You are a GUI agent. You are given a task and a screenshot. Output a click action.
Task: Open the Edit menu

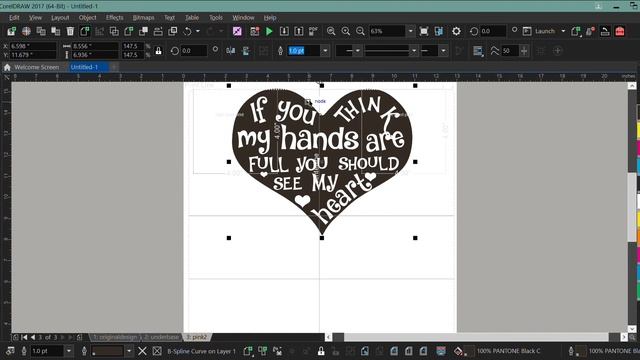click(x=14, y=18)
